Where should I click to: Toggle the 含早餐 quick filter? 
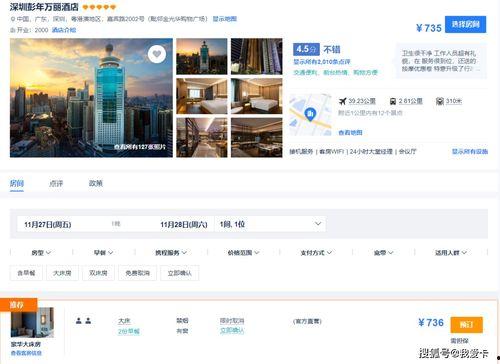click(26, 273)
